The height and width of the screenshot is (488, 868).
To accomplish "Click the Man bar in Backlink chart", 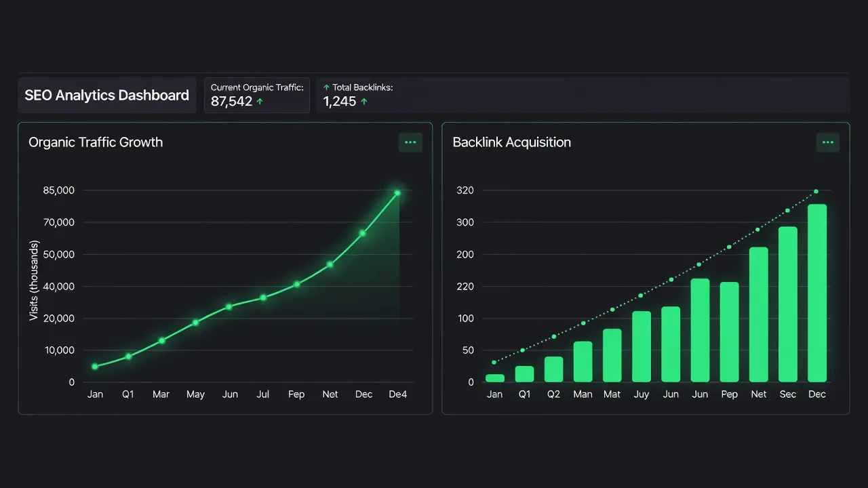I will coord(583,362).
